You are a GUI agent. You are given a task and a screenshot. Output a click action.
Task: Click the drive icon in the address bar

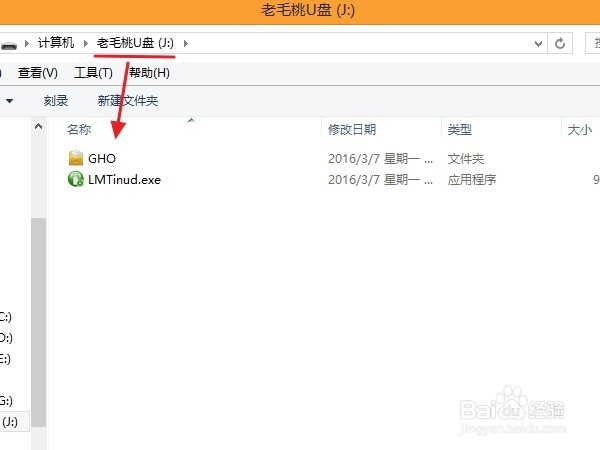(x=9, y=45)
